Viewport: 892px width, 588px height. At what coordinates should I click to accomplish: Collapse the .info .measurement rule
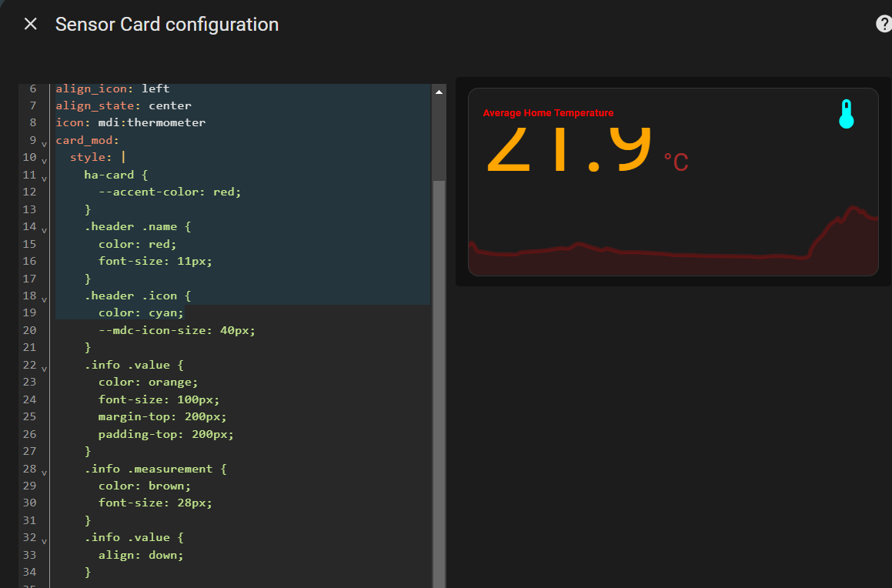44,470
